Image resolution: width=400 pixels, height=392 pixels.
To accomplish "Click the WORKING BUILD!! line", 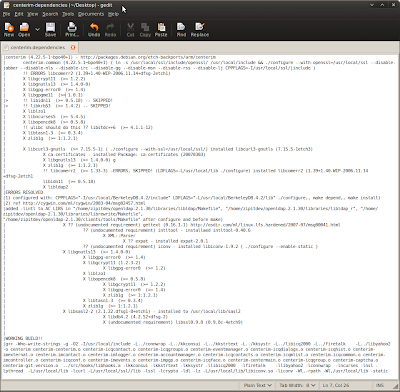I will (x=23, y=338).
